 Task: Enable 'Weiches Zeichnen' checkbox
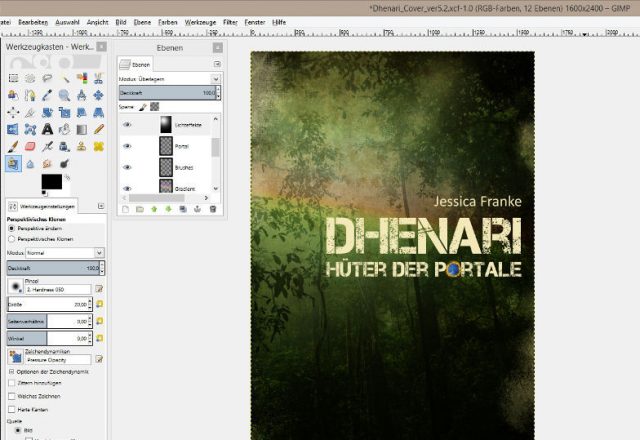tap(11, 396)
